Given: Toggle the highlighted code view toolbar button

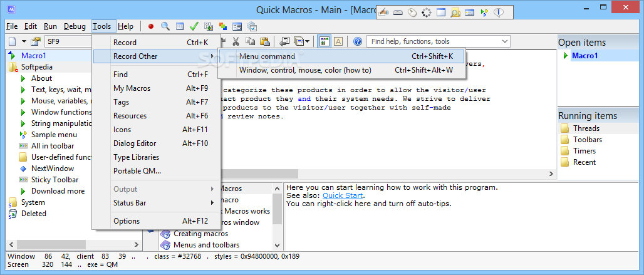Looking at the screenshot, I should pos(325,41).
